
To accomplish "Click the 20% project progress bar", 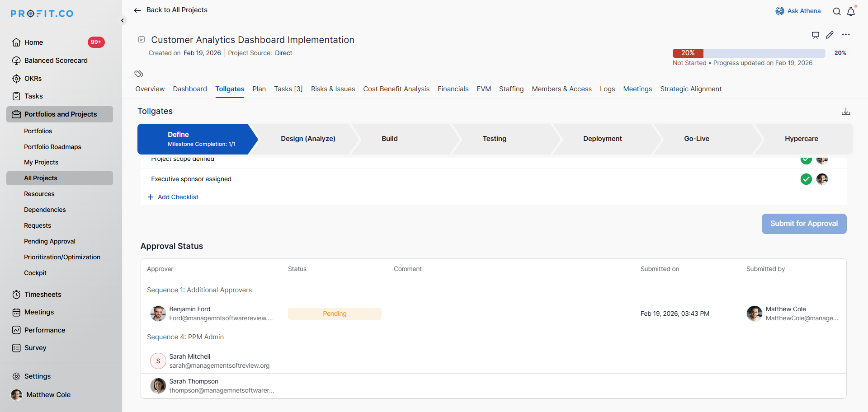I will 749,53.
